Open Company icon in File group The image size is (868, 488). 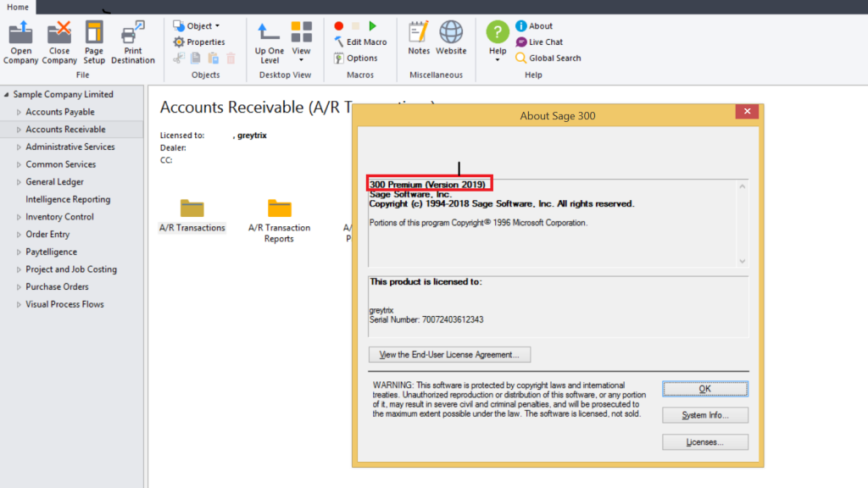click(x=20, y=42)
